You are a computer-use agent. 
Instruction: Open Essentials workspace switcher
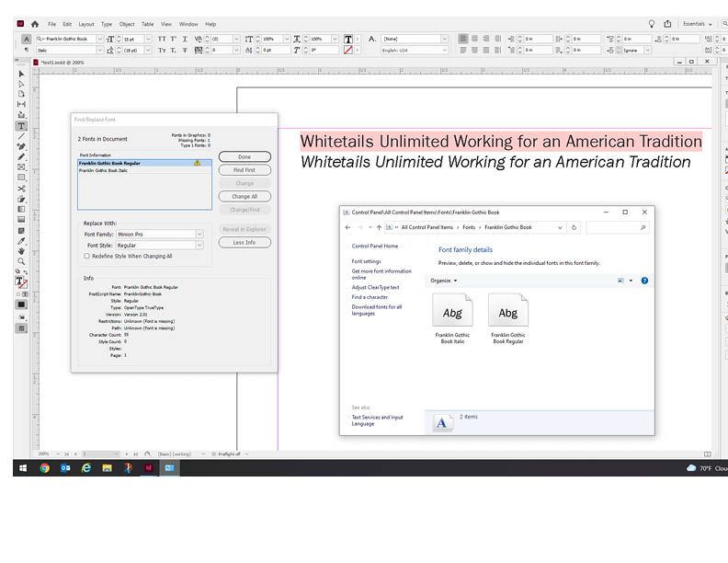click(698, 24)
